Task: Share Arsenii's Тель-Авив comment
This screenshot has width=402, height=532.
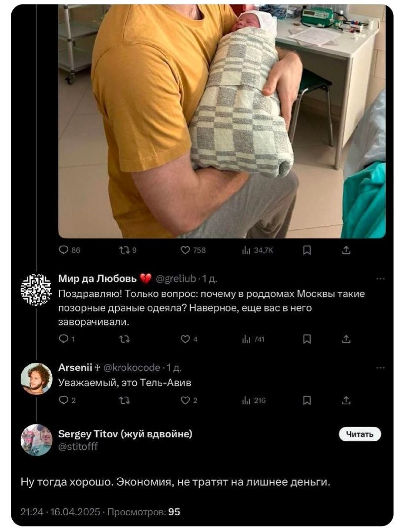Action: (346, 401)
